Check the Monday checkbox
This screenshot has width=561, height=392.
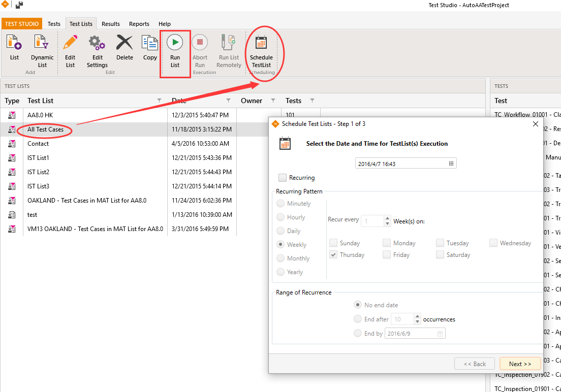coord(387,243)
